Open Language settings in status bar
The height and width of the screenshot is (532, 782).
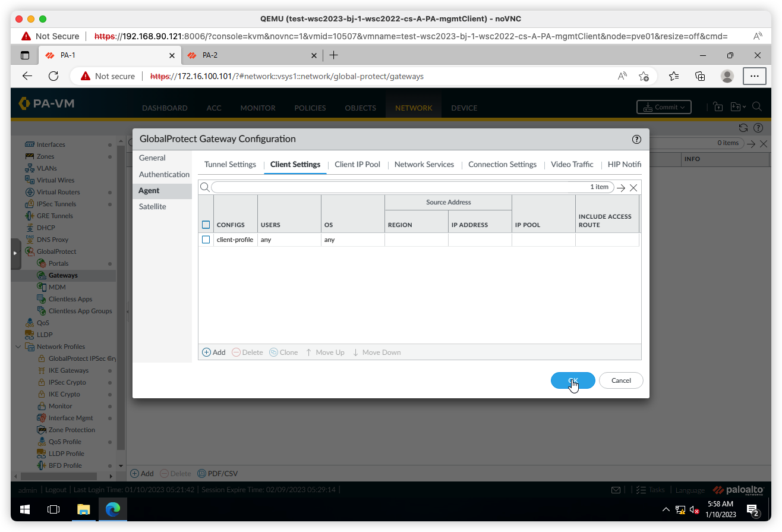pos(690,490)
